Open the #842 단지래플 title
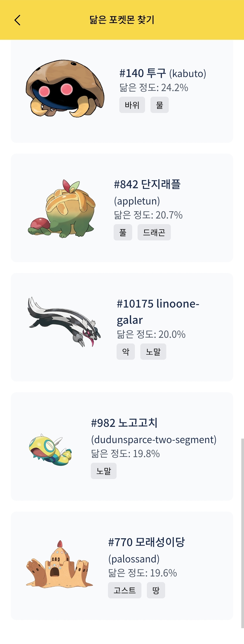This screenshot has width=244, height=644. click(x=147, y=184)
